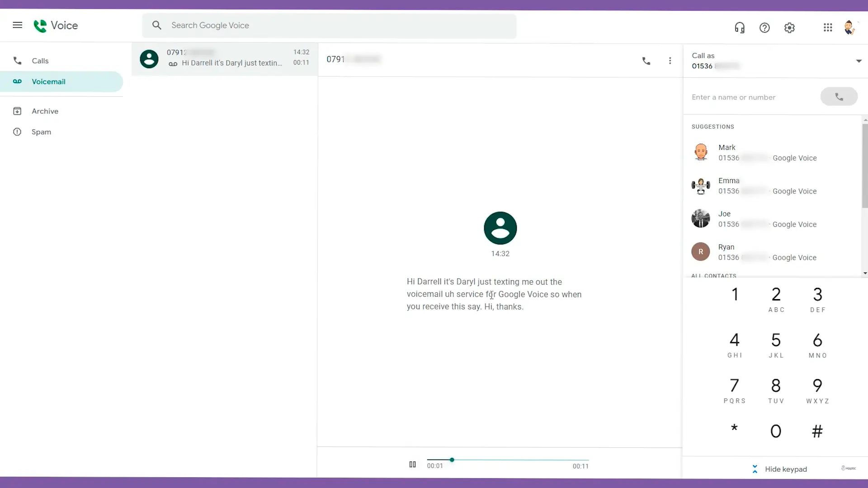The height and width of the screenshot is (488, 868).
Task: Dial keypad digit 5 JKL
Action: (776, 345)
